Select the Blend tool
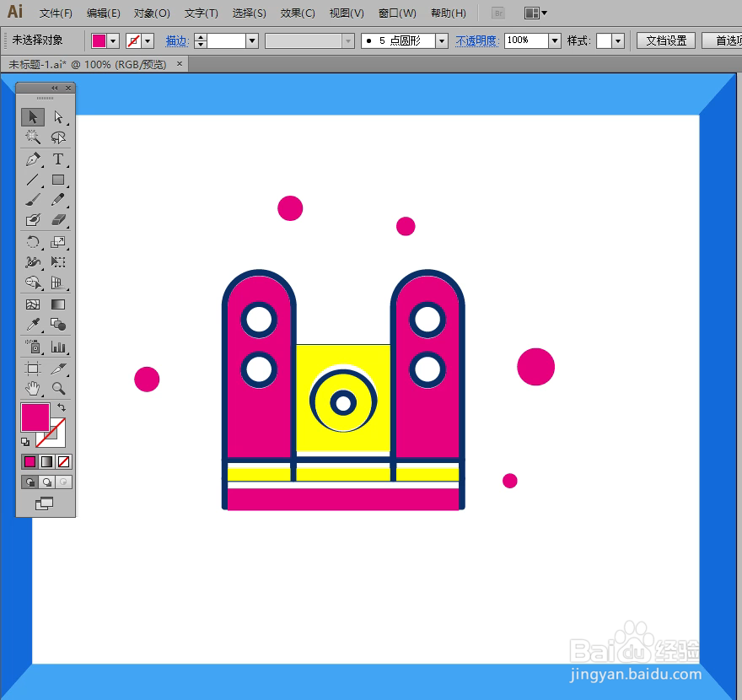The height and width of the screenshot is (700, 742). tap(58, 324)
